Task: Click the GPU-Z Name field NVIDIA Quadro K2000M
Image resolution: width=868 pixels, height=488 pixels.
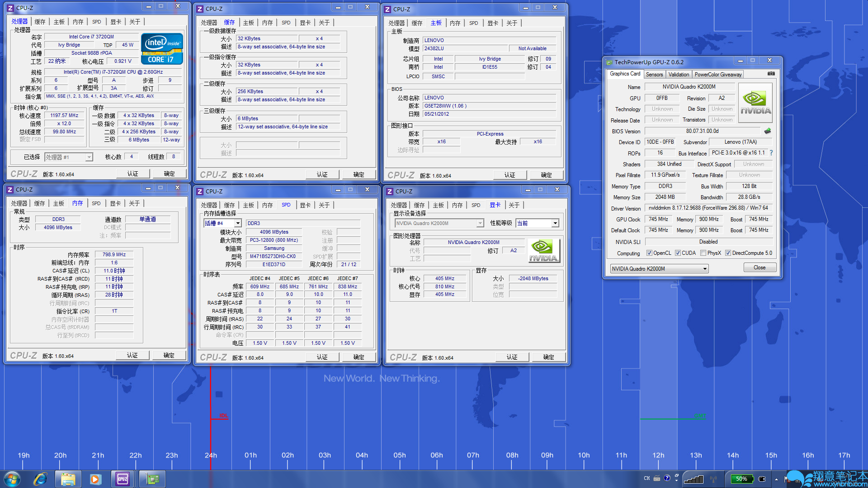Action: click(689, 87)
